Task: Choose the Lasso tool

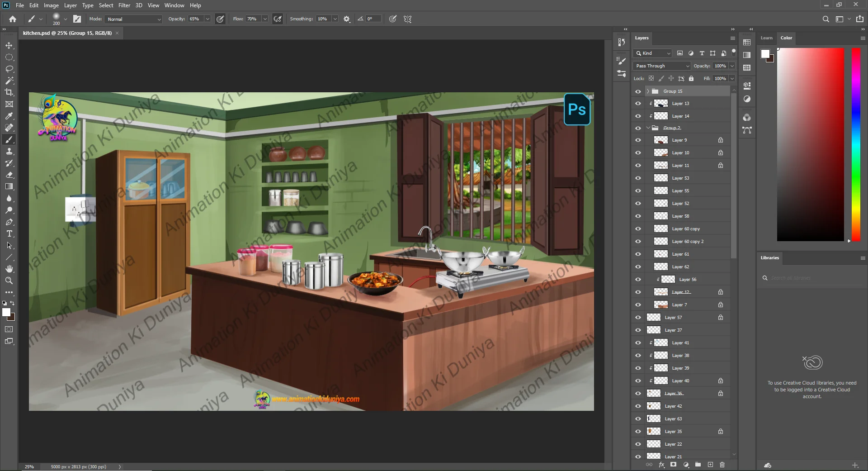Action: tap(9, 69)
